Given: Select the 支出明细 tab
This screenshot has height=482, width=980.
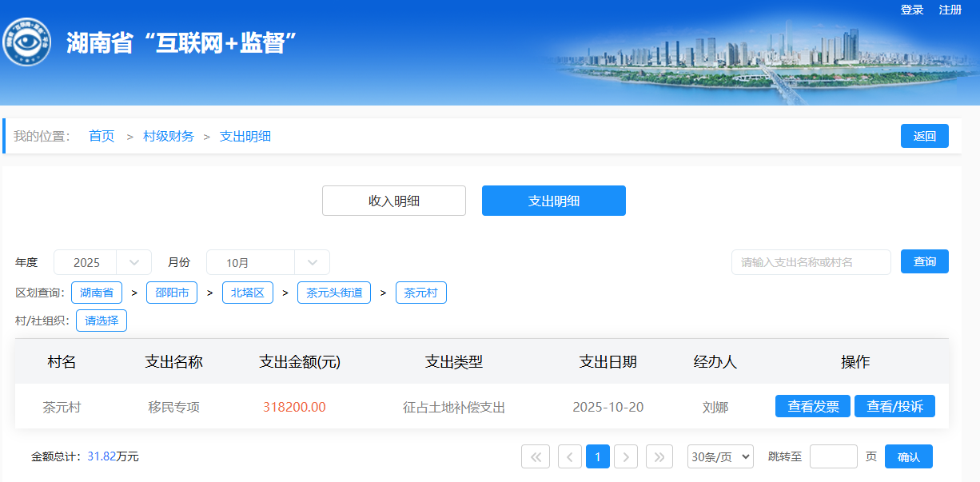Looking at the screenshot, I should click(x=554, y=201).
